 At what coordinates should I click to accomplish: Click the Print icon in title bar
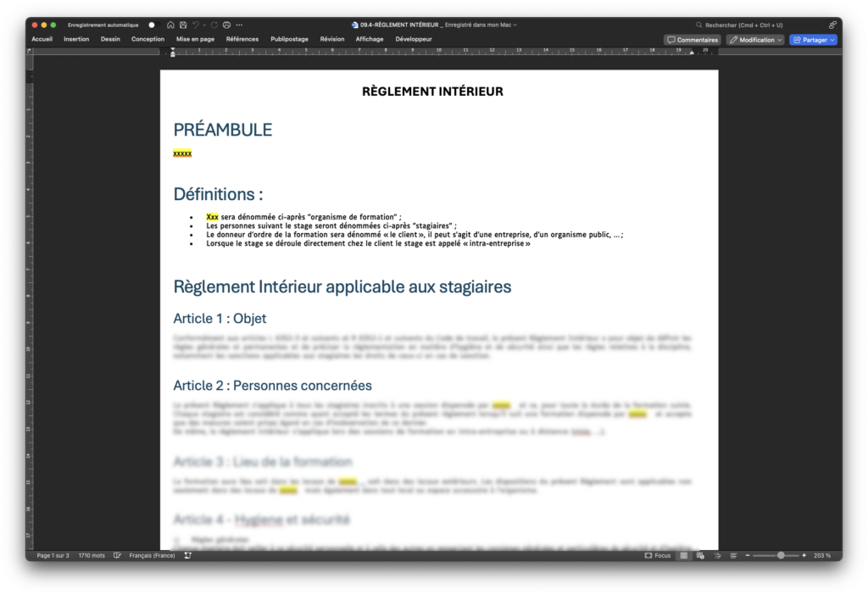click(226, 25)
